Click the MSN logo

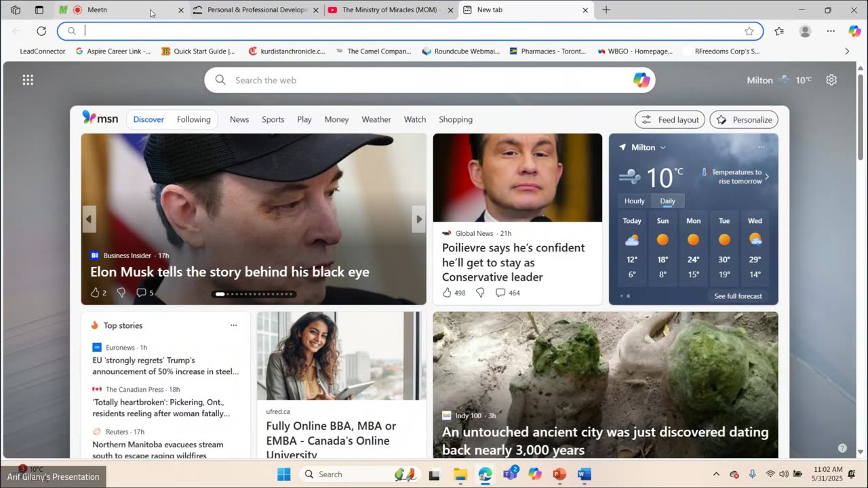(x=100, y=118)
